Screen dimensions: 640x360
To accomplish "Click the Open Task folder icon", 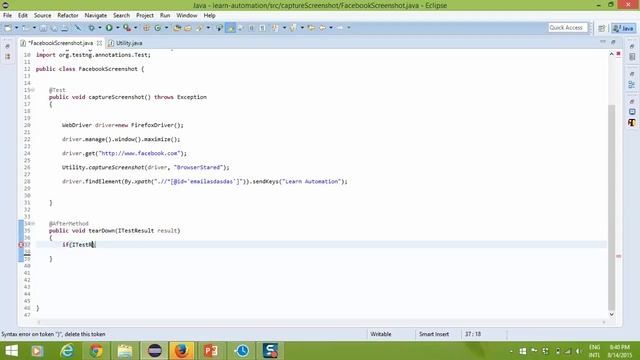I will [x=188, y=28].
